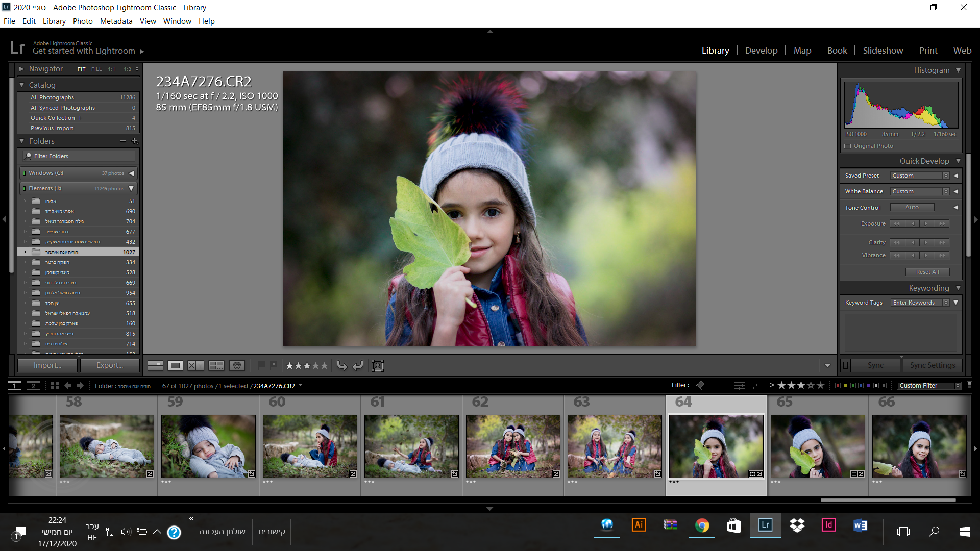Collapse the Catalog panel
This screenshot has width=980, height=551.
pyautogui.click(x=22, y=85)
